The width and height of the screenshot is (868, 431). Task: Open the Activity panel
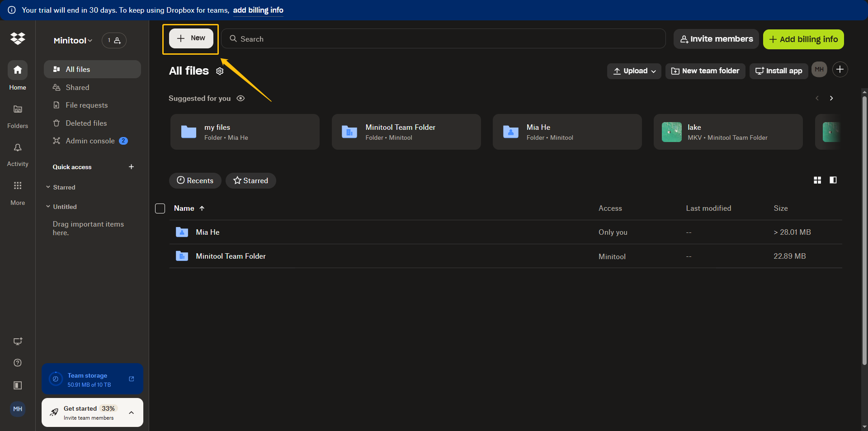click(x=17, y=148)
